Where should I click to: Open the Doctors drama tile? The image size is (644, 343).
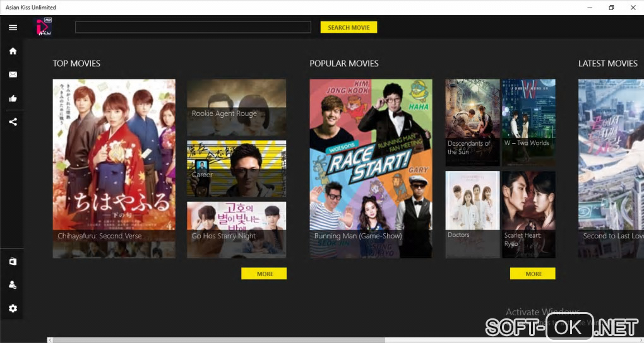click(x=473, y=214)
